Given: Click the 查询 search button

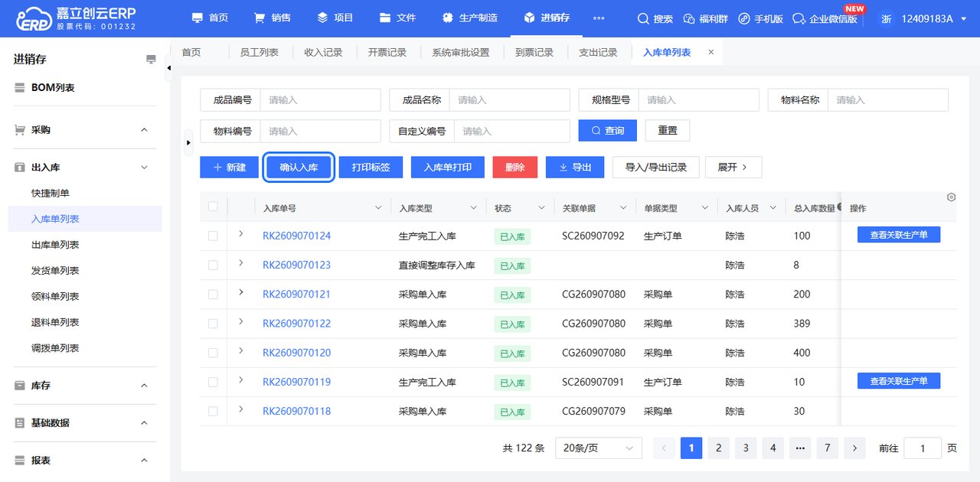Looking at the screenshot, I should 607,131.
